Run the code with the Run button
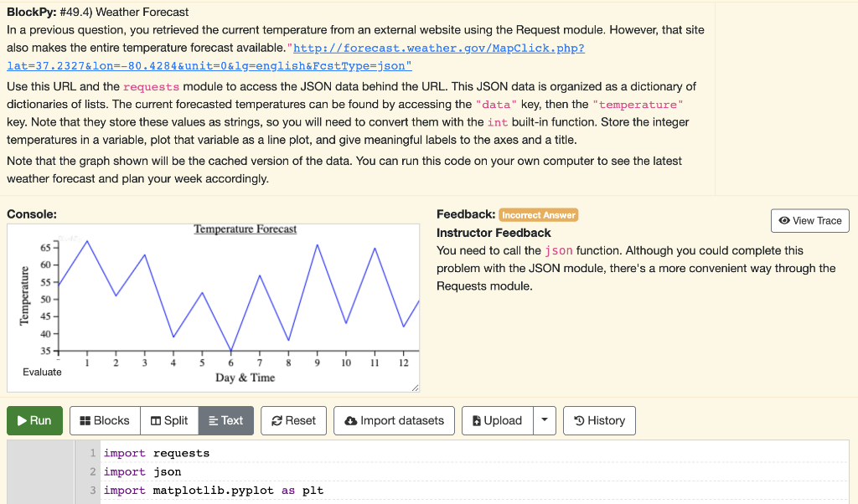This screenshot has height=504, width=858. pyautogui.click(x=34, y=420)
